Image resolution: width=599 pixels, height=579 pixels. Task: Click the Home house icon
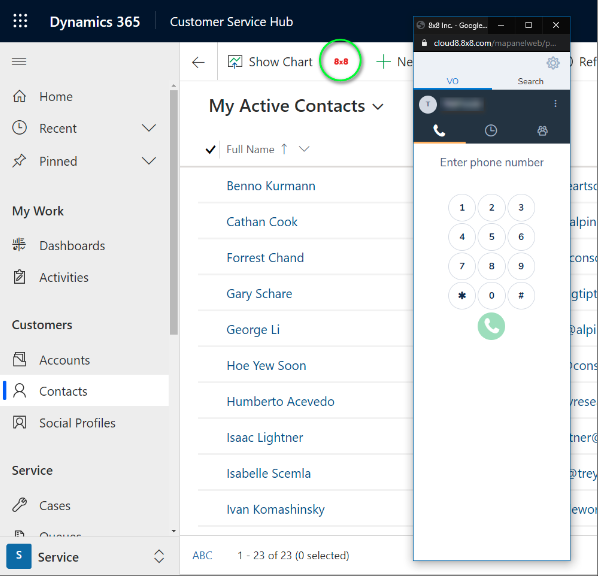[x=19, y=96]
